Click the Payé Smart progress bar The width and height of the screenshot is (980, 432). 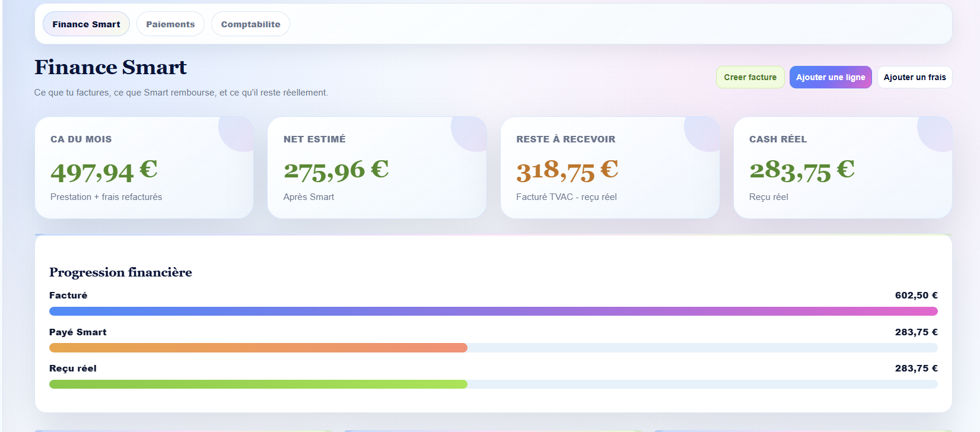pos(494,348)
